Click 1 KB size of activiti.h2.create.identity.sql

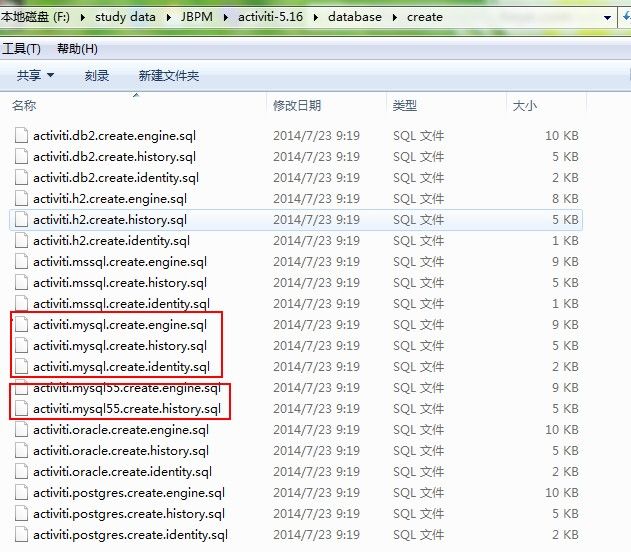[565, 241]
